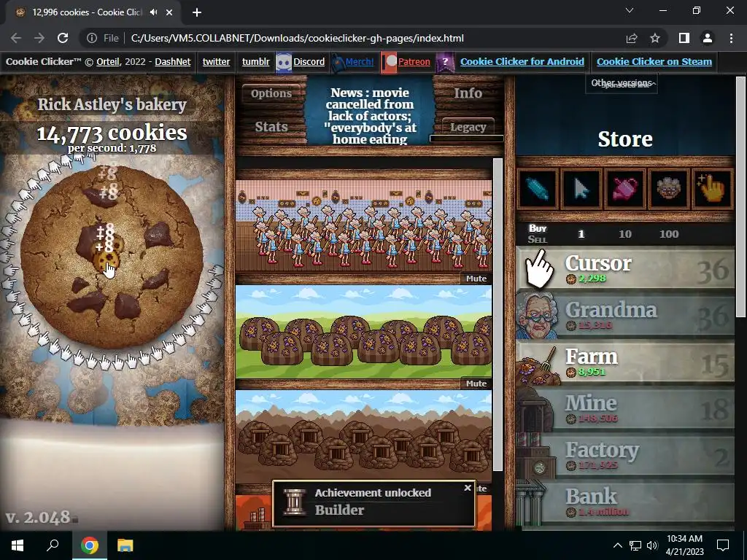Screen dimensions: 747x560
Task: Open Windows taskbar search
Action: point(53,545)
